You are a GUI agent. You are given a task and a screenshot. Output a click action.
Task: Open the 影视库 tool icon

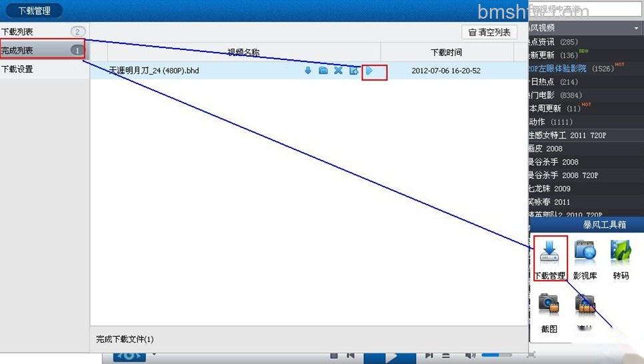(x=585, y=259)
